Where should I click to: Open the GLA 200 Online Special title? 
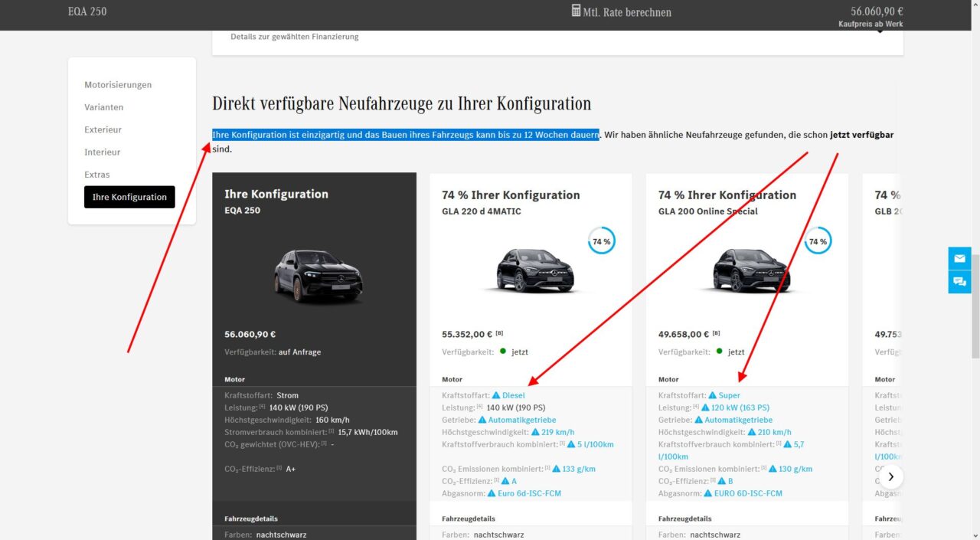click(x=708, y=211)
